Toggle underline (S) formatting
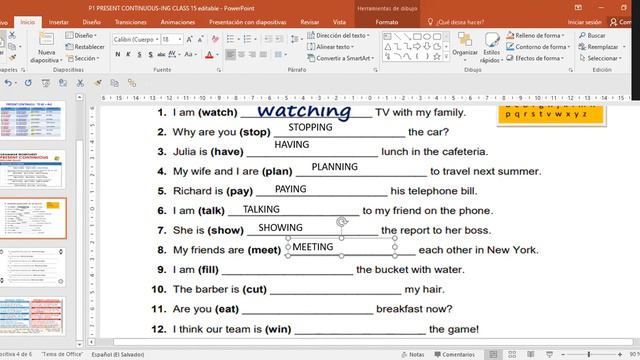The image size is (640, 360). (x=140, y=54)
